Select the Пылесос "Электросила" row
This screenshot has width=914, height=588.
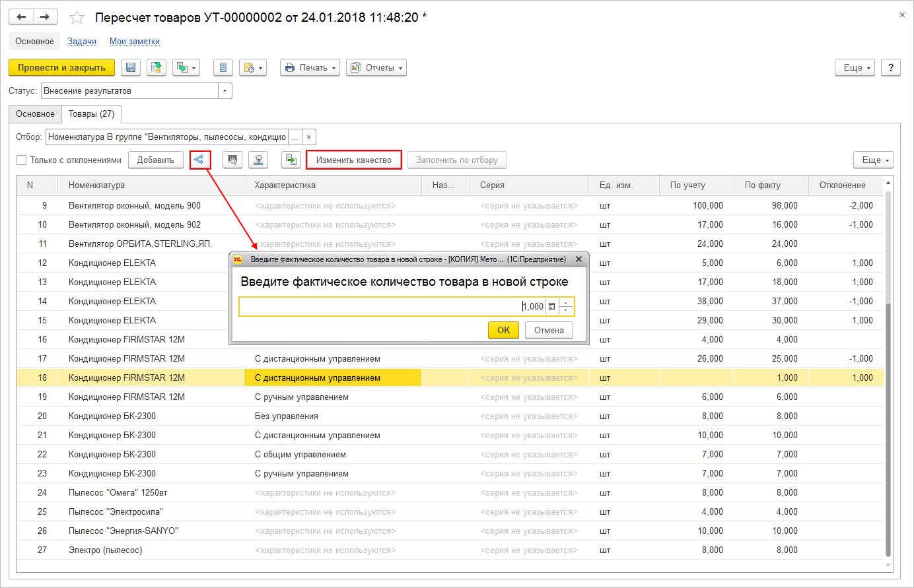[x=450, y=511]
